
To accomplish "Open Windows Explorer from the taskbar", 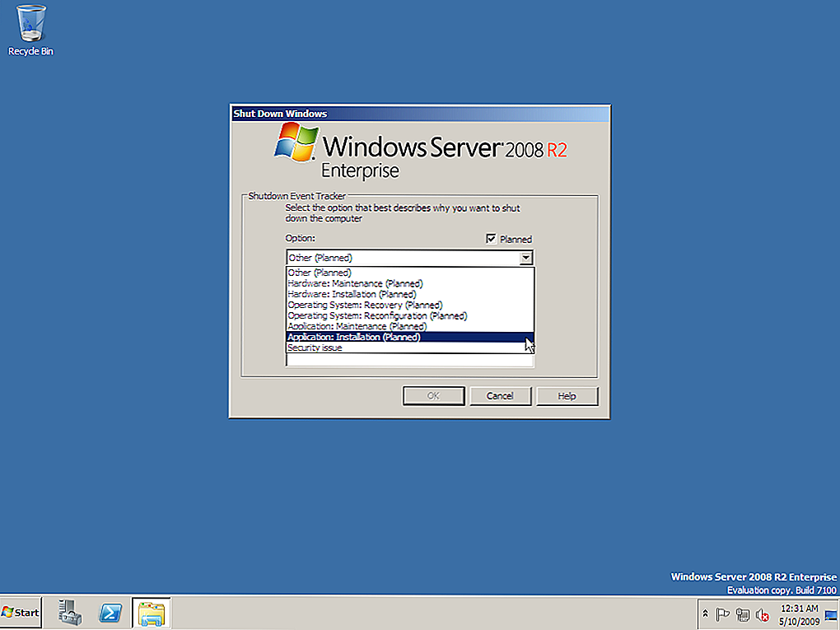I will pyautogui.click(x=151, y=613).
